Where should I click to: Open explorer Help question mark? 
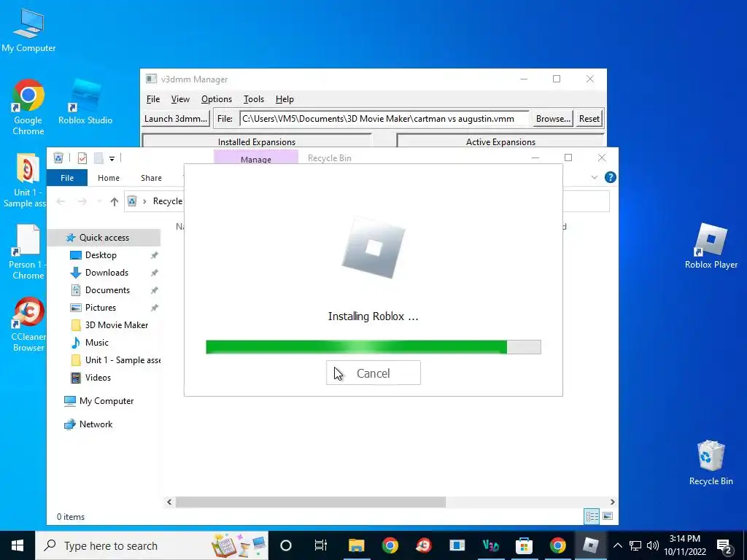[x=610, y=177]
